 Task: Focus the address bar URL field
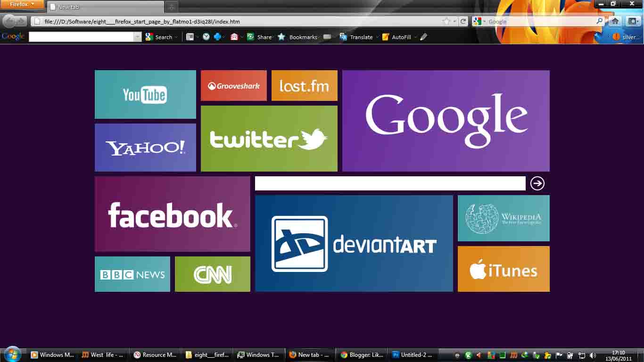pos(236,21)
